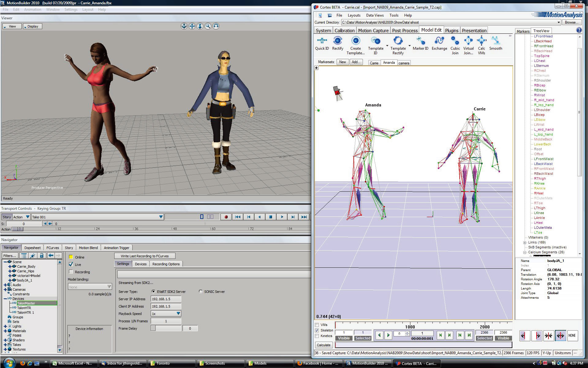The height and width of the screenshot is (368, 588).
Task: Uncheck the Live checkbox
Action: pyautogui.click(x=71, y=264)
